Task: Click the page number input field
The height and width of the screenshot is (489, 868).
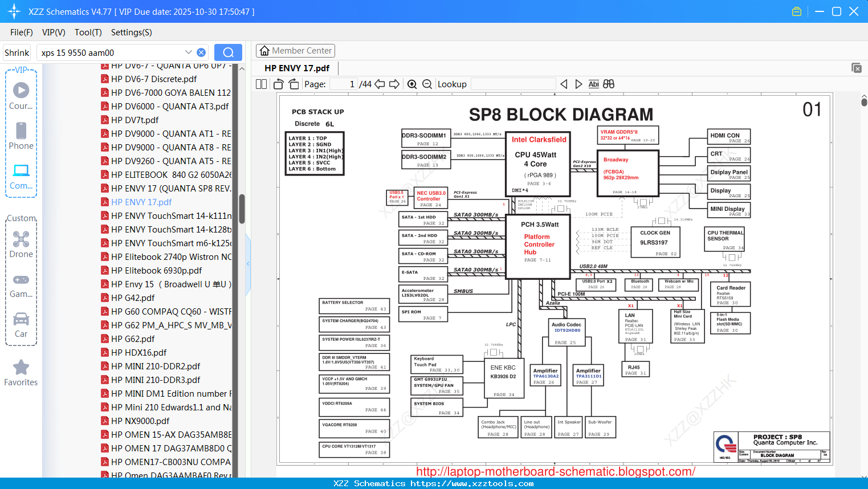Action: (x=344, y=84)
